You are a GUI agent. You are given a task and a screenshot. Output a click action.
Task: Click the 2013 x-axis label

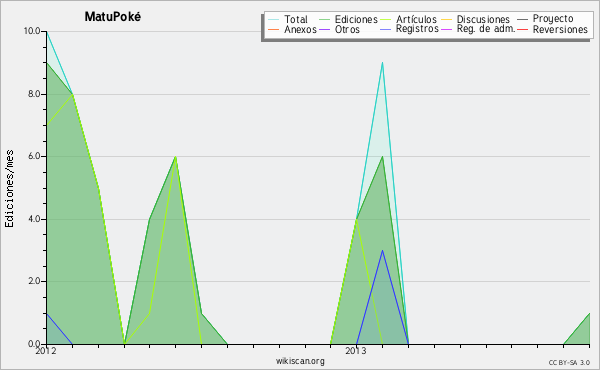click(x=356, y=351)
